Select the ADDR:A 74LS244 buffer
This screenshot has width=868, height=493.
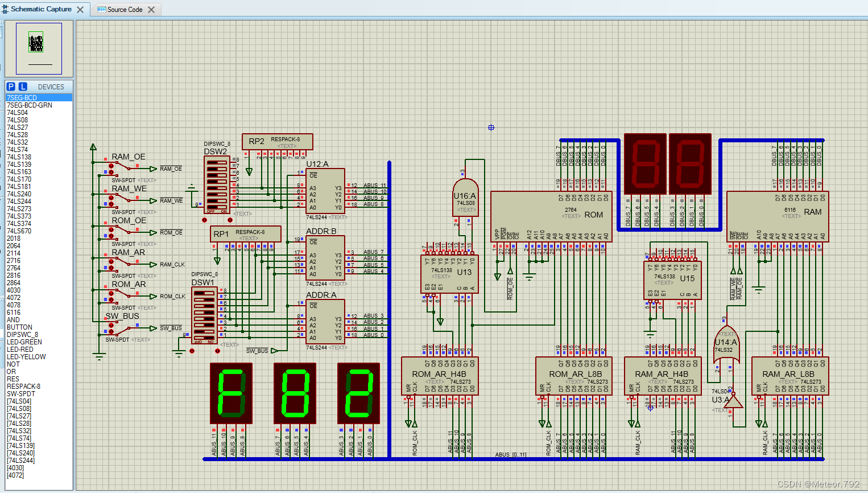(x=325, y=322)
